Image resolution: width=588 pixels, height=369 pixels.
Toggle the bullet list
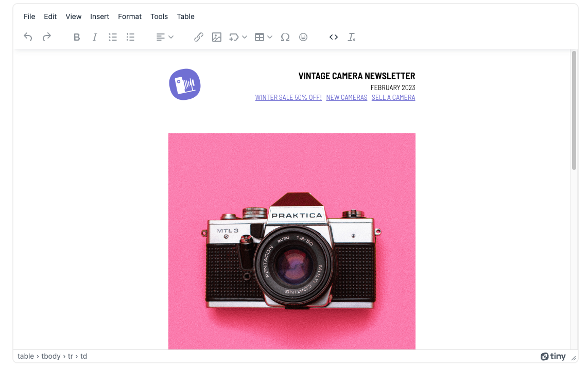113,37
